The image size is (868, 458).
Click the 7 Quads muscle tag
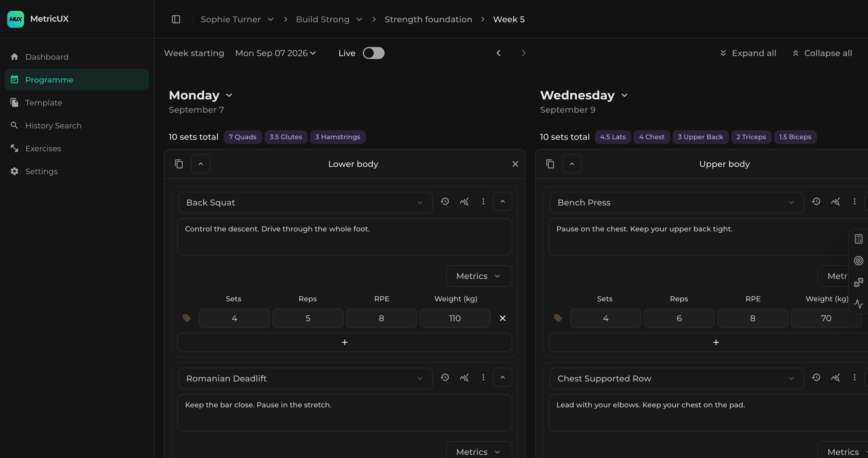[x=243, y=137]
